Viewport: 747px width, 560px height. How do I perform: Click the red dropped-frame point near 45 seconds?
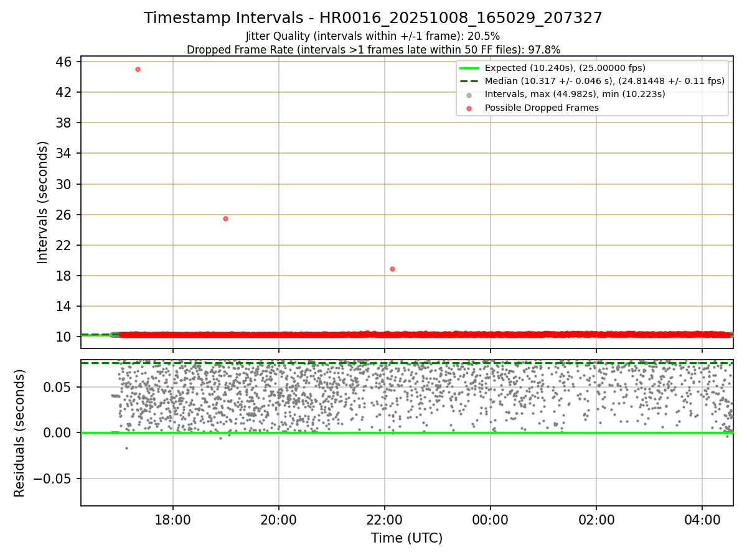point(138,69)
